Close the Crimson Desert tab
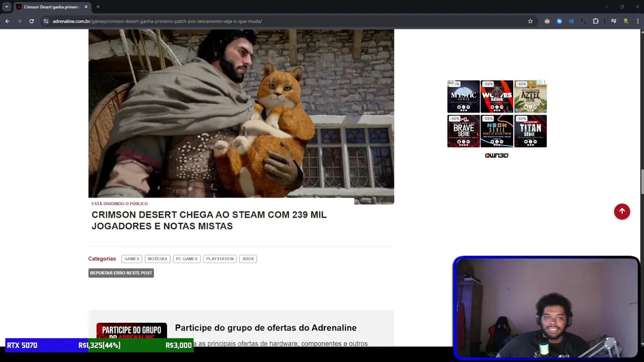644x362 pixels. click(x=86, y=7)
